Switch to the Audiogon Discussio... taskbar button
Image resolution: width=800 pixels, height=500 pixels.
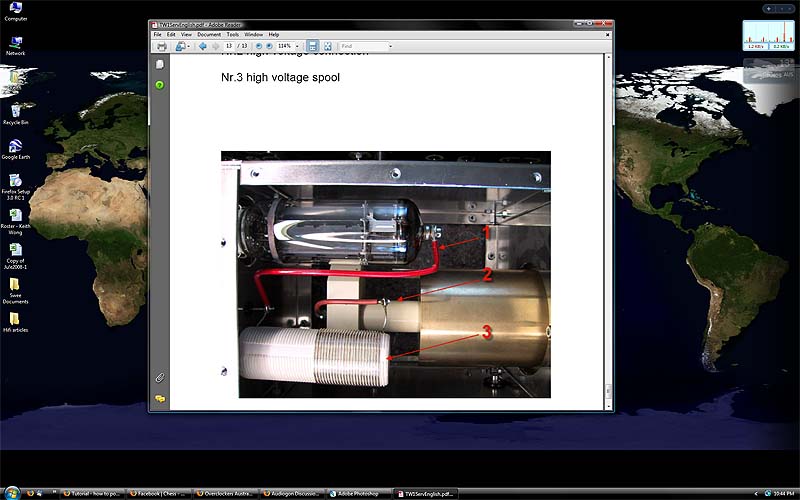[x=293, y=493]
